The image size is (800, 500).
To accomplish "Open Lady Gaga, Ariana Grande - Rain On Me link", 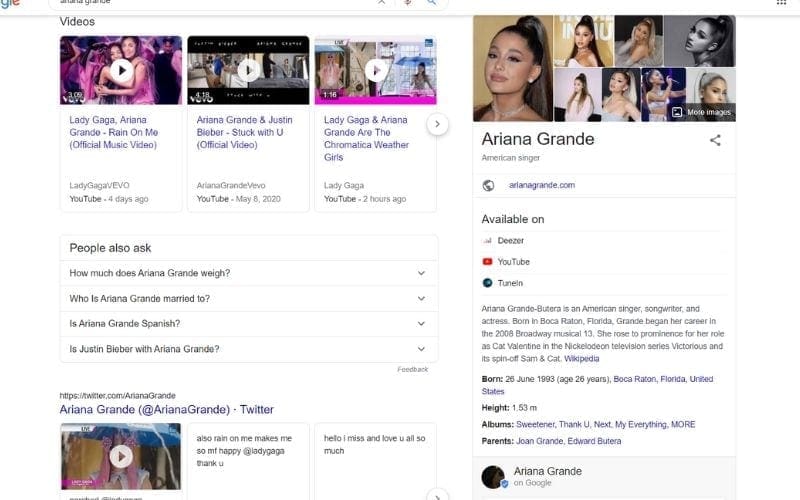I will tap(113, 132).
